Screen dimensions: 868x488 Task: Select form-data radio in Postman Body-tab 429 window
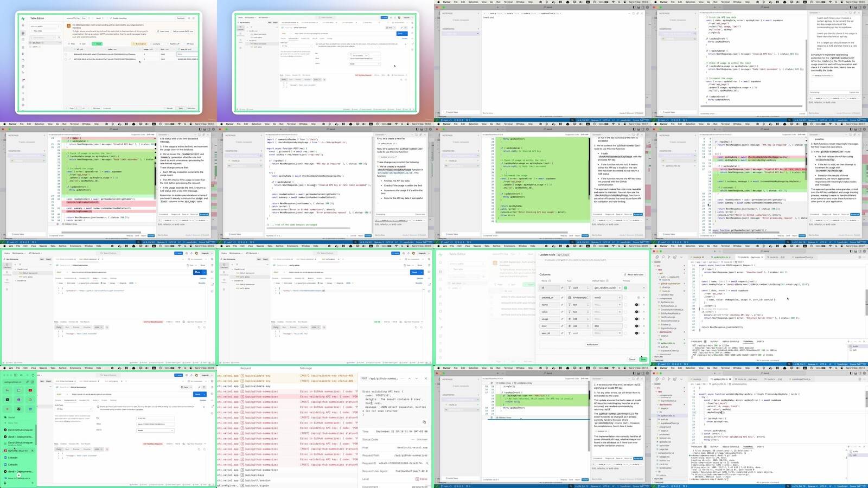tap(66, 283)
